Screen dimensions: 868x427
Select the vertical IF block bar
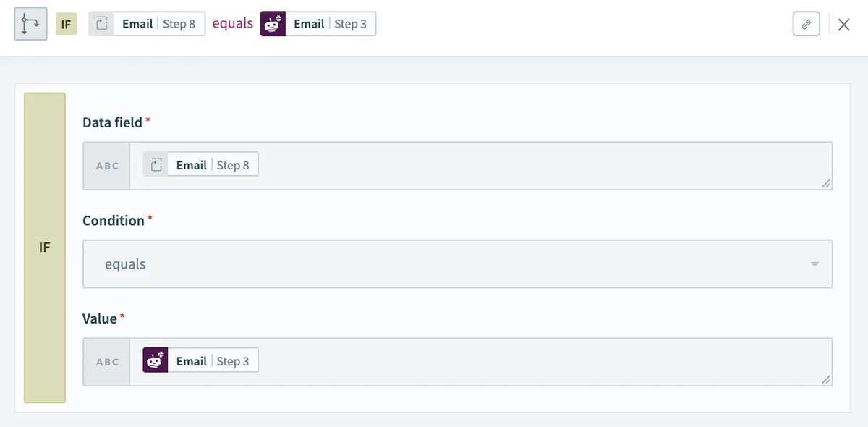tap(45, 248)
